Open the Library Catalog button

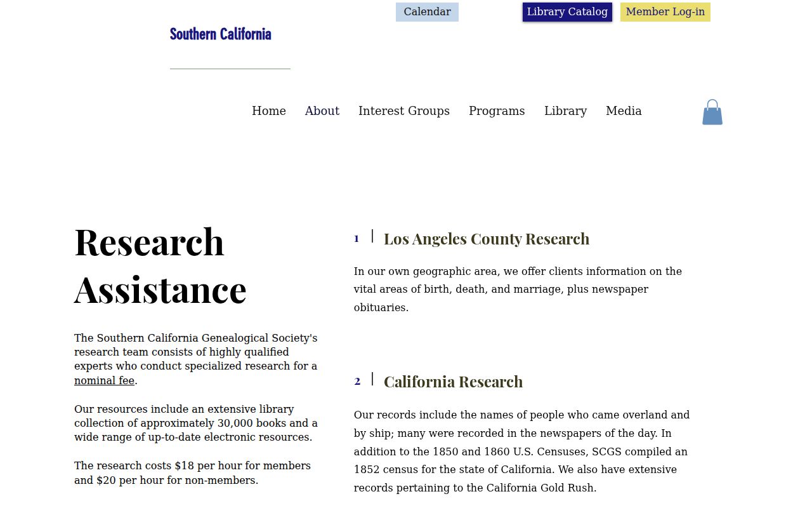(x=567, y=12)
